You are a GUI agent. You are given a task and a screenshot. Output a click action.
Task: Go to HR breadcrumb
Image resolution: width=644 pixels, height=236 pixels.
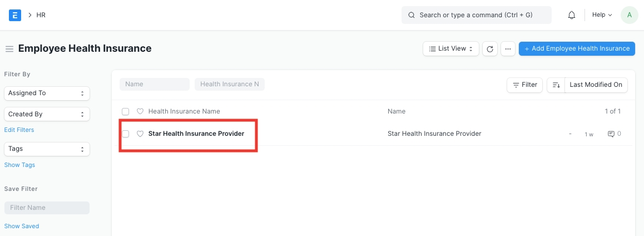click(41, 15)
